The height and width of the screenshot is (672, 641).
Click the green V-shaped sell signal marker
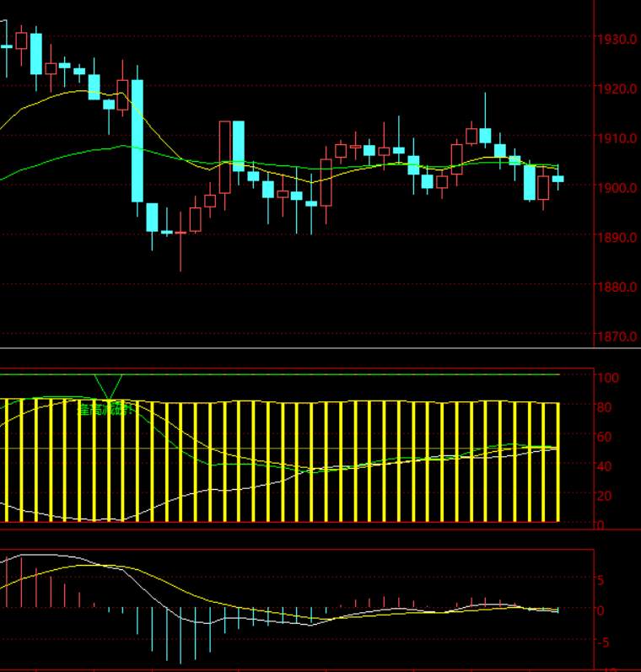109,386
